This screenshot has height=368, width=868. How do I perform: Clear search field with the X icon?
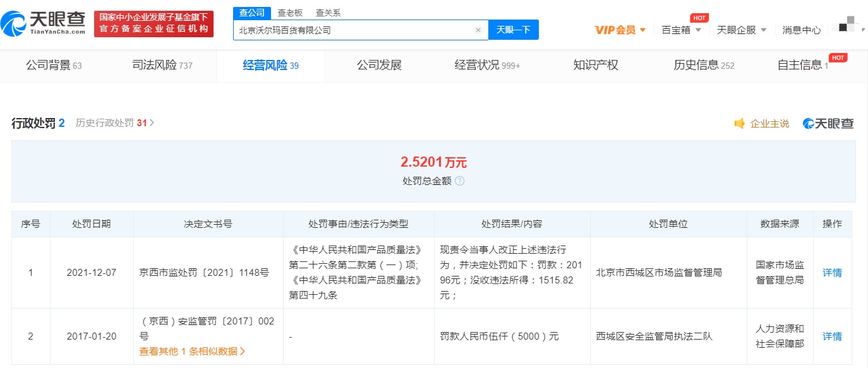click(x=478, y=30)
